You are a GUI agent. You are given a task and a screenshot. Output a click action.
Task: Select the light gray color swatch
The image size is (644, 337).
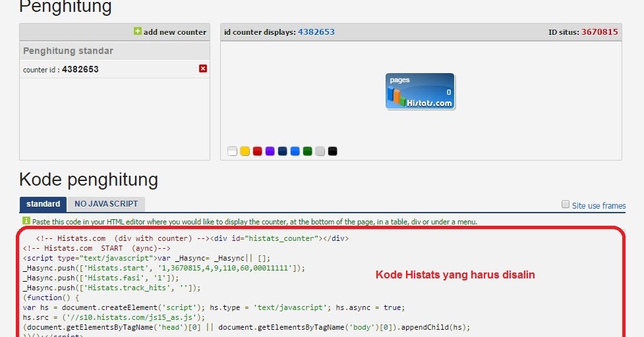pyautogui.click(x=320, y=151)
